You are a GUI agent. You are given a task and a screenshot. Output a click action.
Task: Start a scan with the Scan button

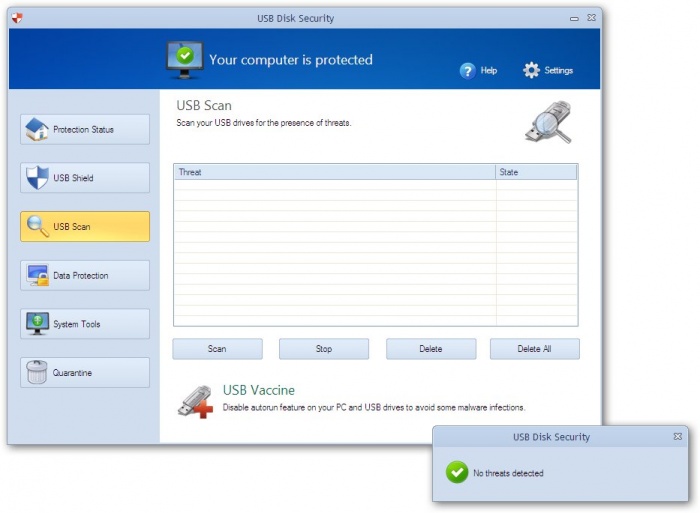click(x=217, y=349)
